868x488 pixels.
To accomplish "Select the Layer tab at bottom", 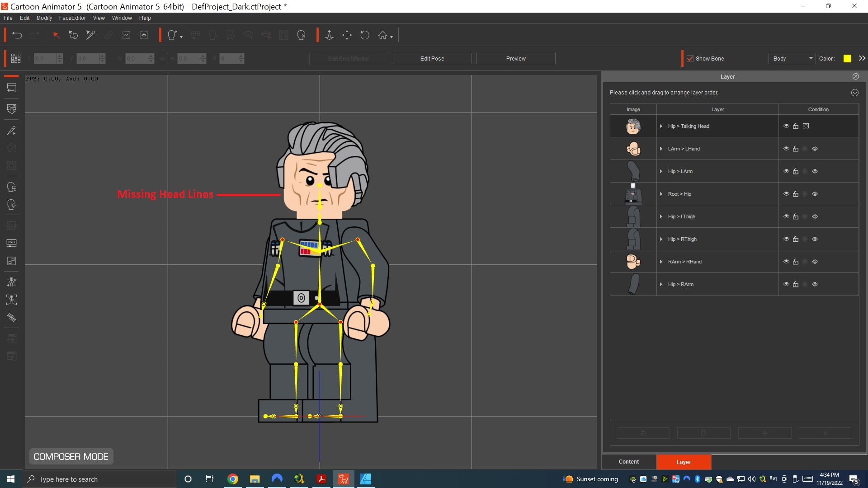I will (684, 462).
